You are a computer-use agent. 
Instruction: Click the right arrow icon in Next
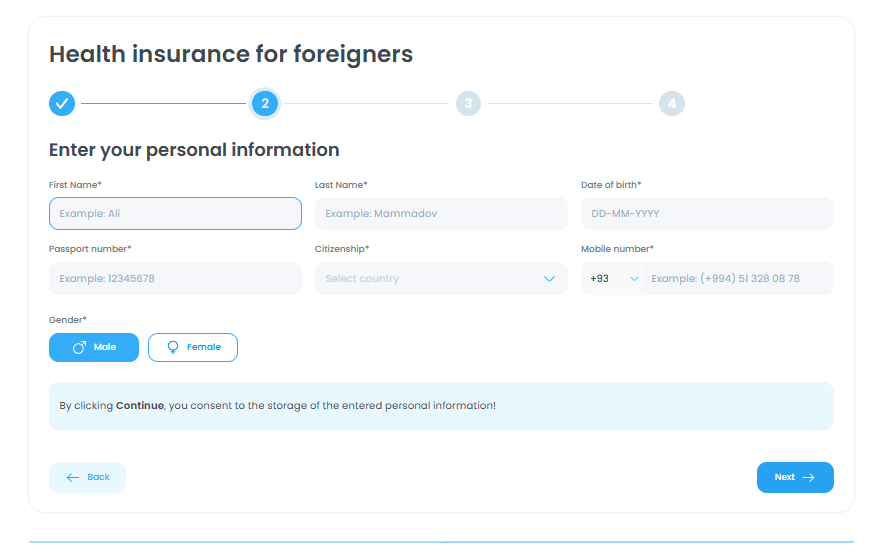(x=809, y=477)
